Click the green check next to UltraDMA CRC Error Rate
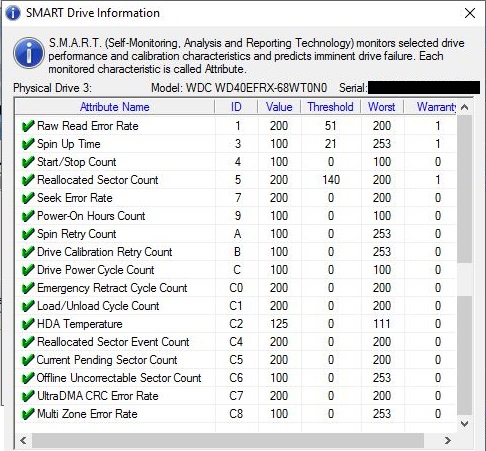Image resolution: width=486 pixels, height=451 pixels. [x=28, y=396]
